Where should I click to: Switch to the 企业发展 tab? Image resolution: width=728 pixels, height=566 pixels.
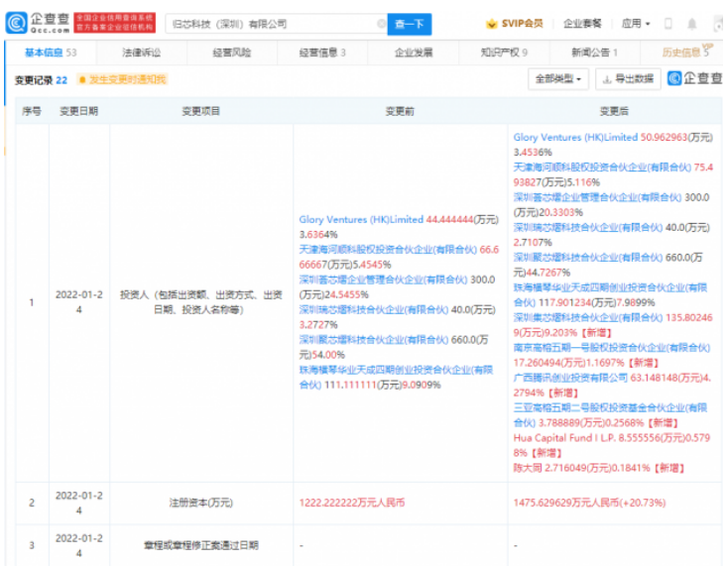pos(414,53)
